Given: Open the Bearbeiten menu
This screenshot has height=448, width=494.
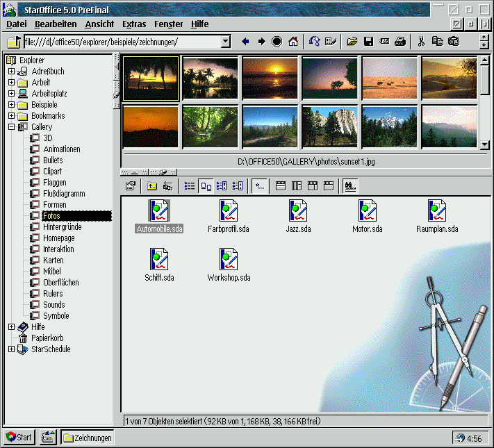Looking at the screenshot, I should [x=56, y=24].
